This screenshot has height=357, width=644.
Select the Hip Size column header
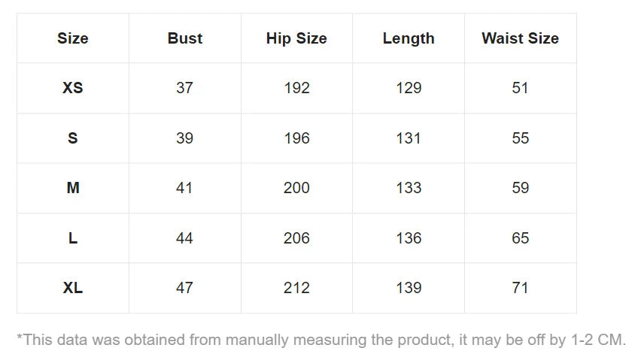(296, 38)
